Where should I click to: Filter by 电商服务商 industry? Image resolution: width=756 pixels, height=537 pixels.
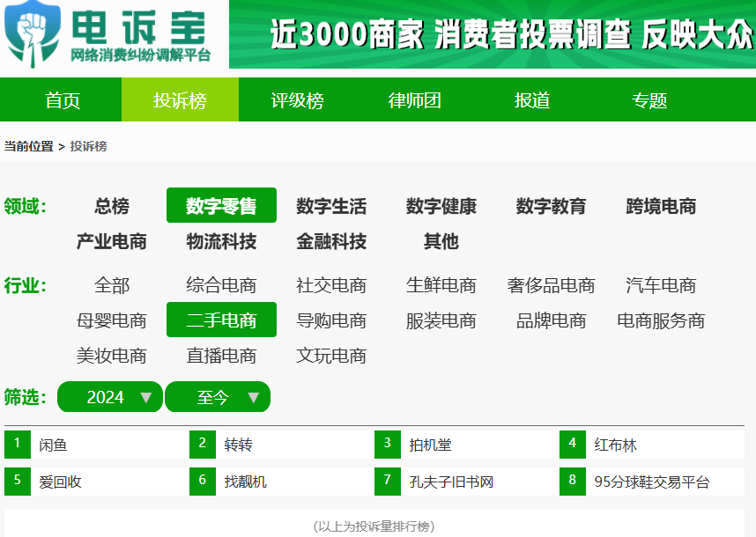click(x=661, y=320)
